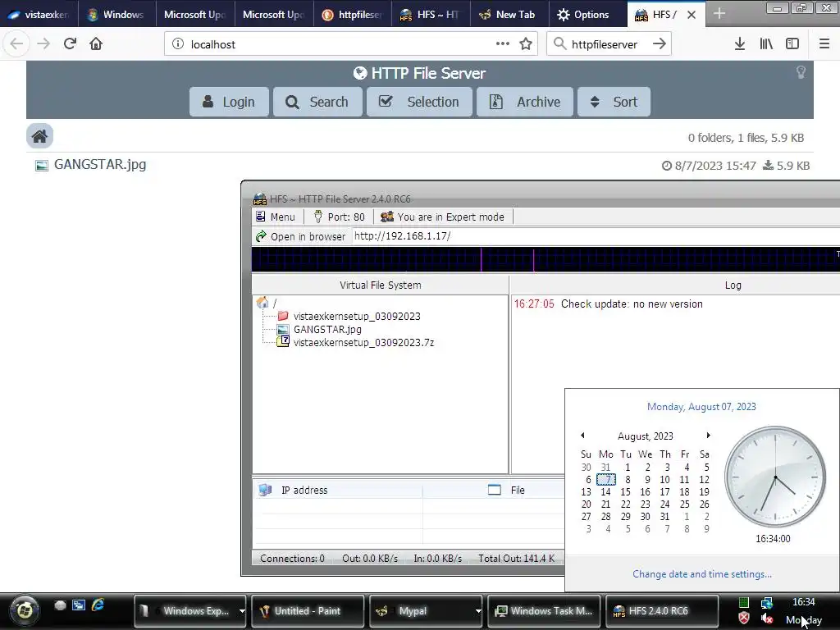Viewport: 840px width, 630px height.
Task: Select the root folder in Virtual File System
Action: 267,303
